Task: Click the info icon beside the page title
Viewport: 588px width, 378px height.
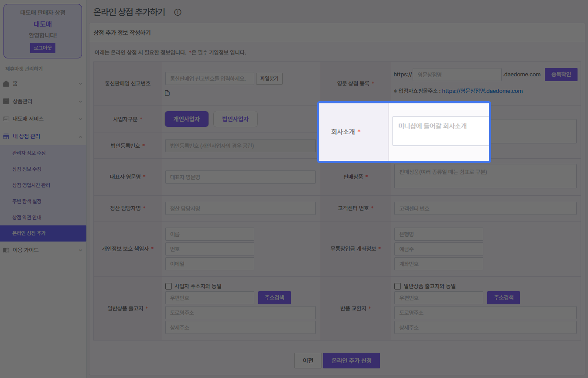Action: (x=178, y=12)
